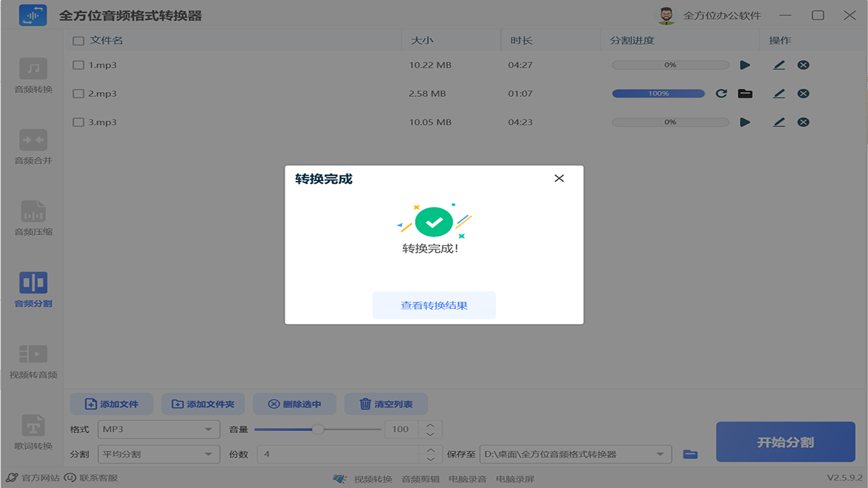The image size is (868, 488).
Task: Expand the 分割 method dropdown
Action: 159,454
